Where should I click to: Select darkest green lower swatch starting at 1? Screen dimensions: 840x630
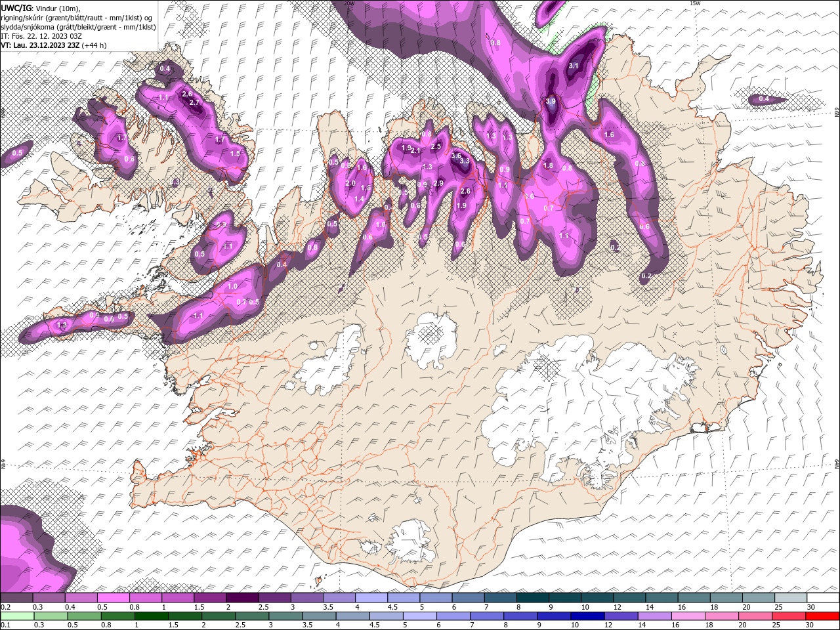[x=152, y=616]
